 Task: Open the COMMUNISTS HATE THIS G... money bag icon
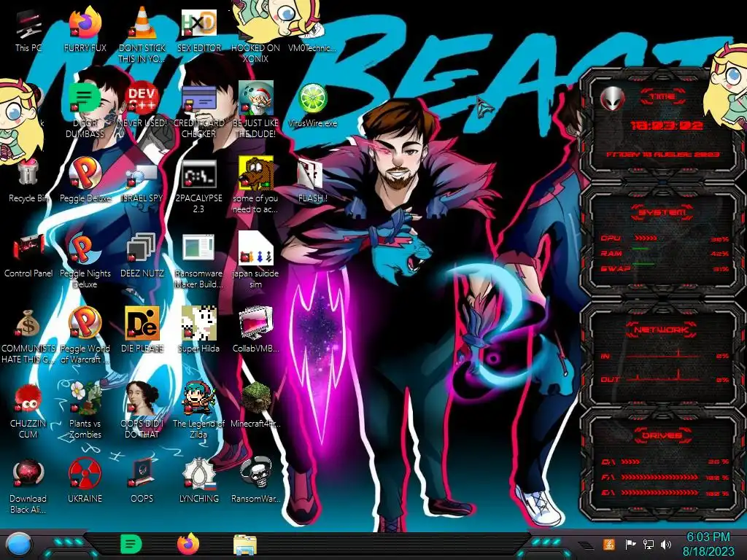coord(28,335)
